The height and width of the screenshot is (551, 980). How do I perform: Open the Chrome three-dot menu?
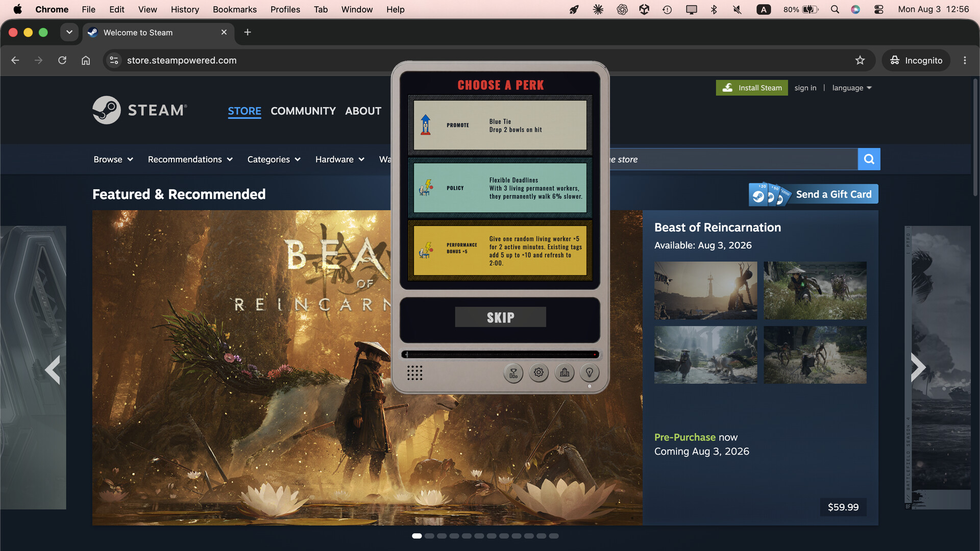click(965, 60)
